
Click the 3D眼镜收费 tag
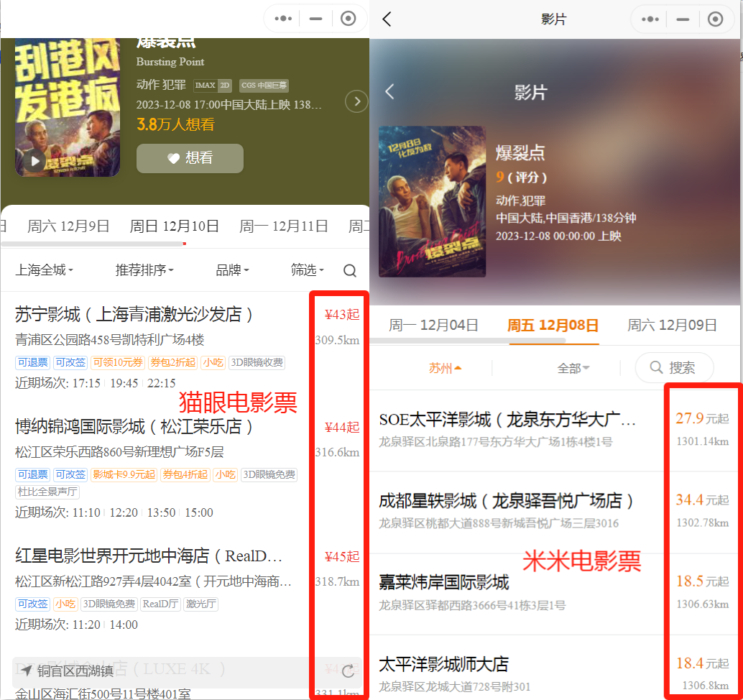click(257, 362)
